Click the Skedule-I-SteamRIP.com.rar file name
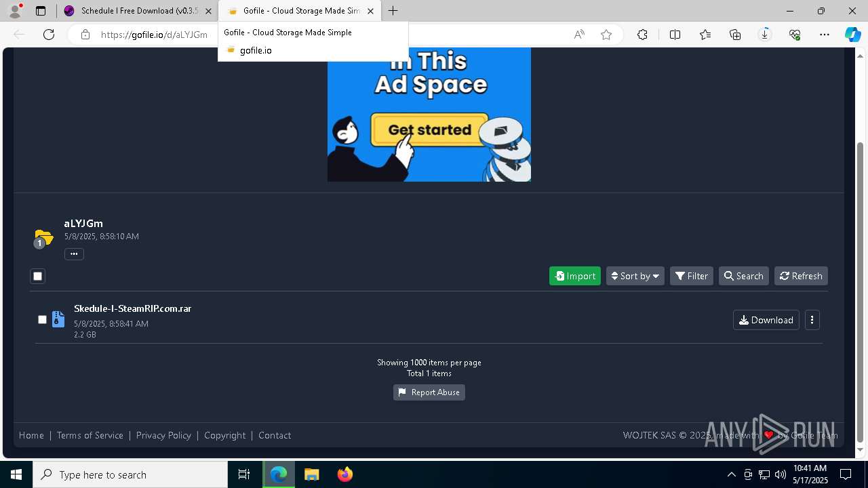 pos(133,308)
